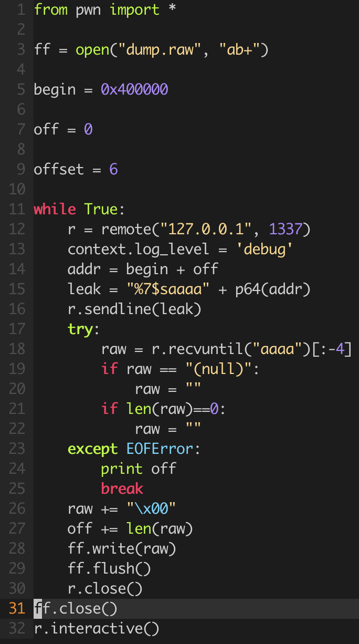Viewport: 359px width, 644px height.
Task: Click the "%7$saaaa" format string
Action: click(168, 289)
